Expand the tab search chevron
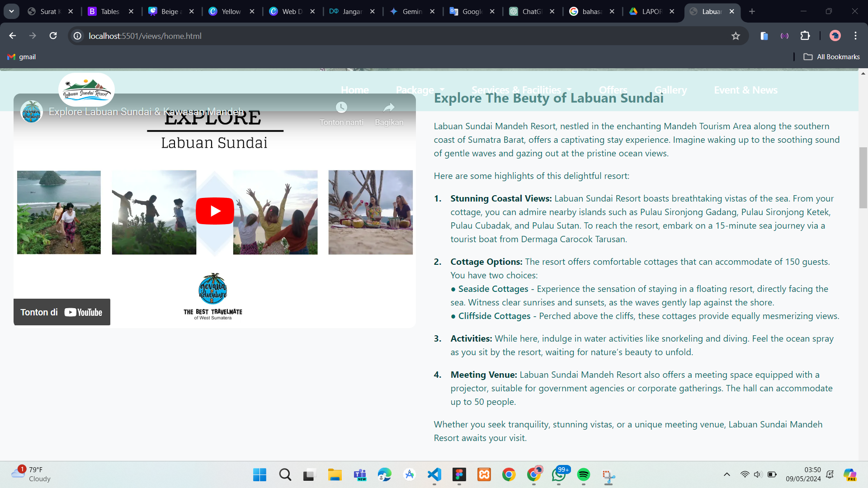The image size is (868, 488). (x=11, y=11)
